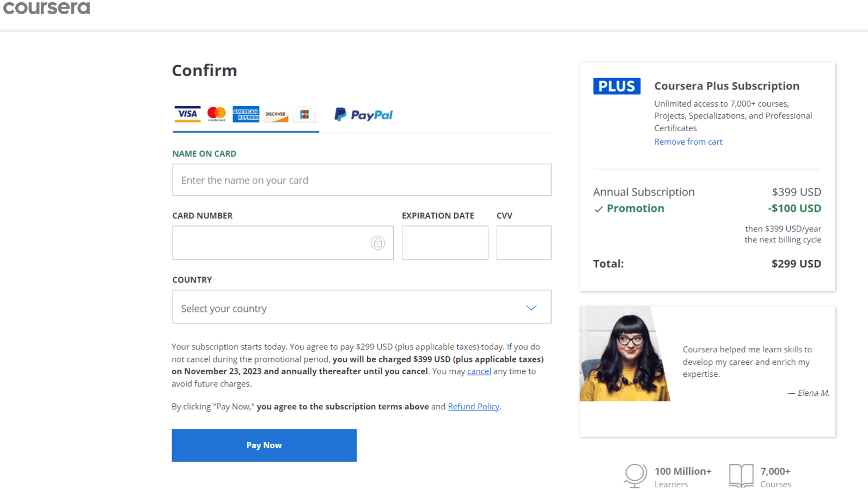This screenshot has height=490, width=868.
Task: Click the Visa card icon
Action: pyautogui.click(x=187, y=114)
